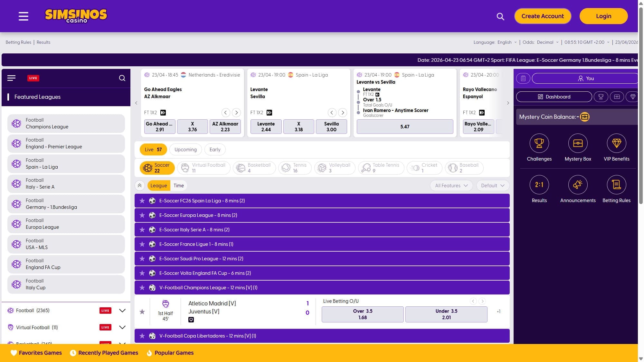644x362 pixels.
Task: Favorite E-Soccer Italy Serie A league
Action: point(142,230)
